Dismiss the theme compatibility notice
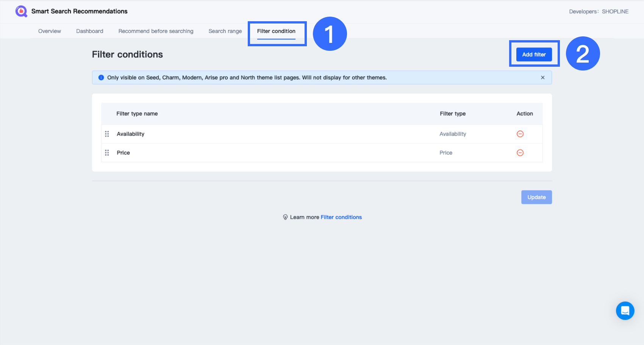Viewport: 644px width, 345px height. 543,77
